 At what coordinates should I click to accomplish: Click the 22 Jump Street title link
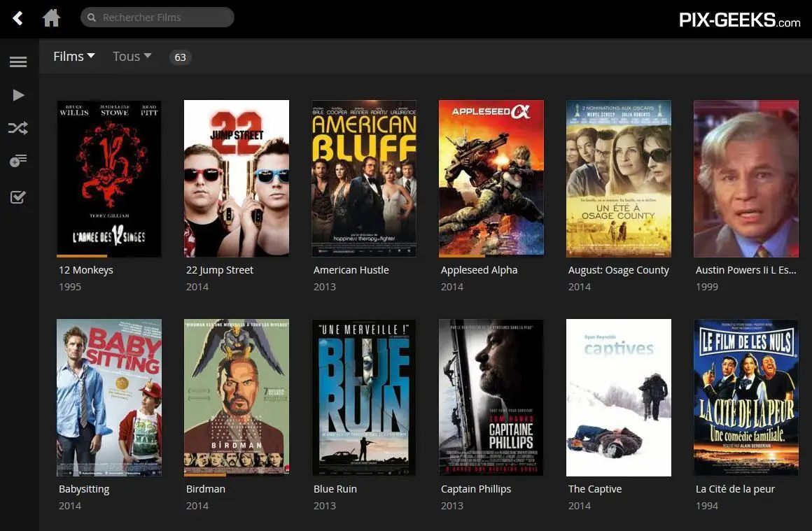point(220,270)
